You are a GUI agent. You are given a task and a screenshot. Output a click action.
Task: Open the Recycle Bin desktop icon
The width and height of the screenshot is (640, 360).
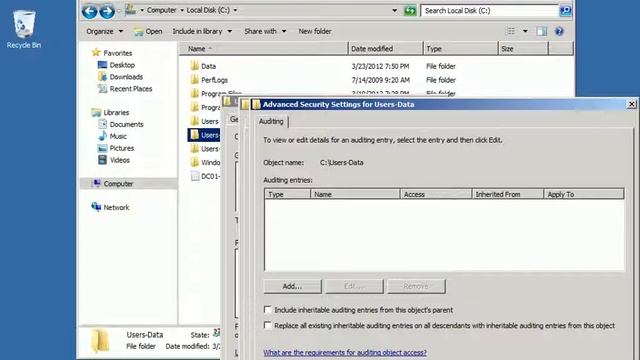point(24,29)
